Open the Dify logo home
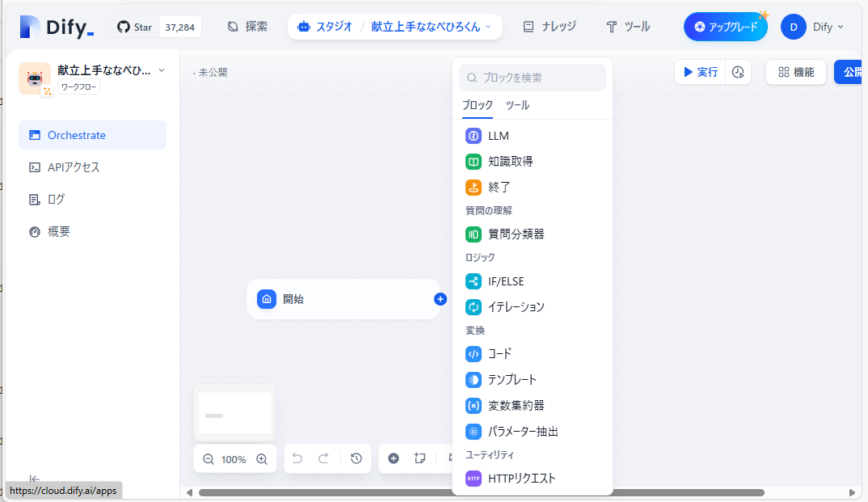The image size is (868, 502). point(57,27)
